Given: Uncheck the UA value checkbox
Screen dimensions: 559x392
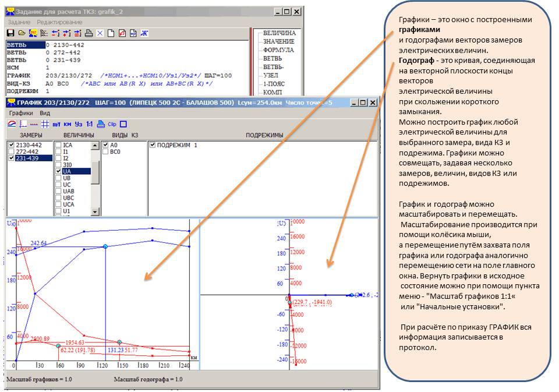Looking at the screenshot, I should click(58, 171).
